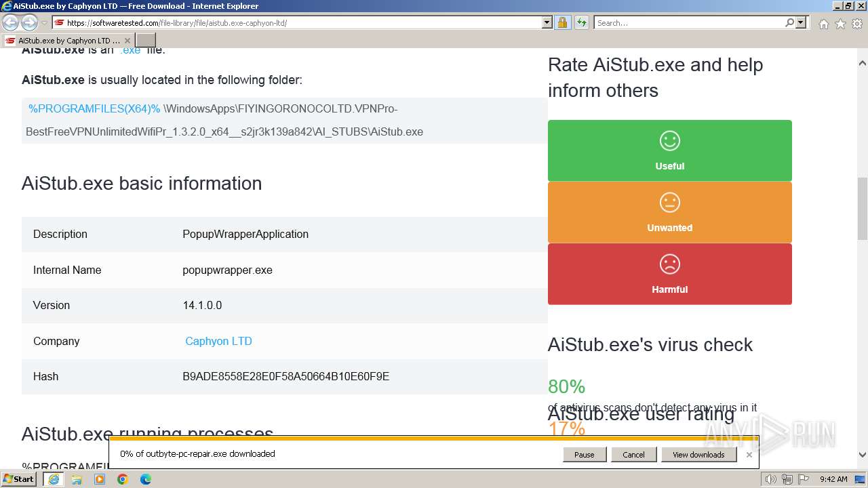
Task: Click the sad face icon
Action: click(x=670, y=264)
